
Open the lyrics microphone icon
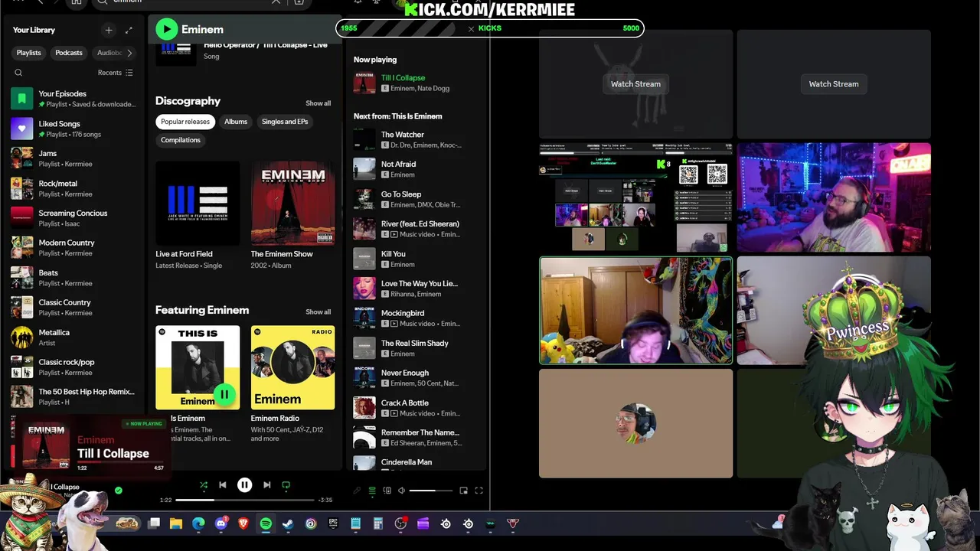[x=357, y=491]
